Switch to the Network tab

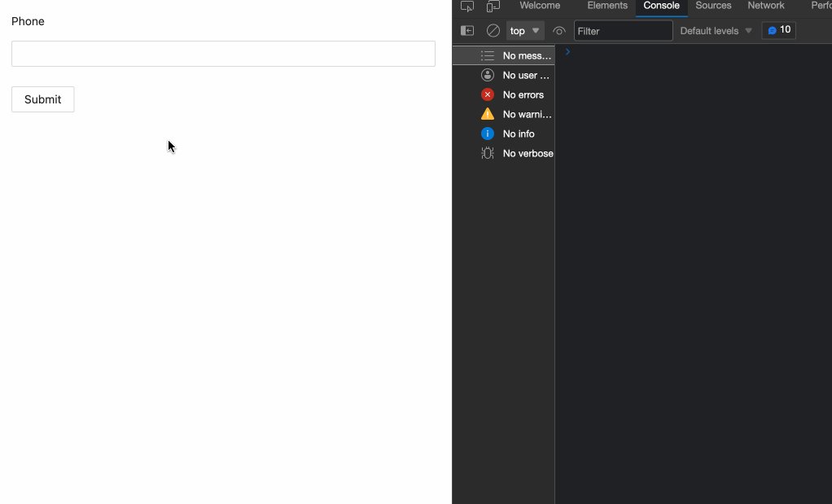[766, 6]
